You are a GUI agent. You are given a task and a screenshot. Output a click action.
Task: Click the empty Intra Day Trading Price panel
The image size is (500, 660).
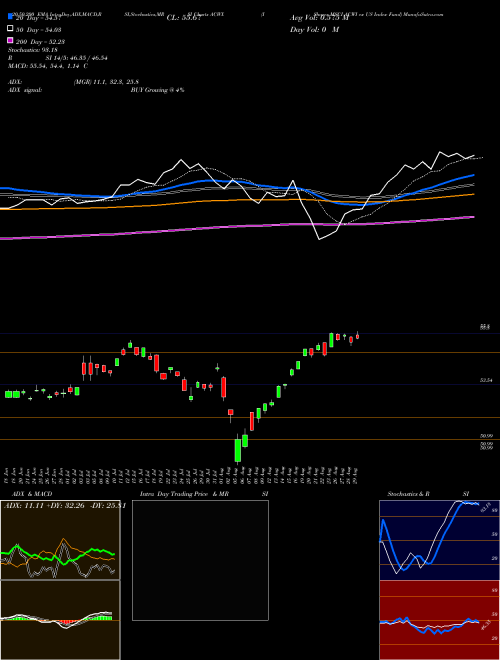point(200,560)
